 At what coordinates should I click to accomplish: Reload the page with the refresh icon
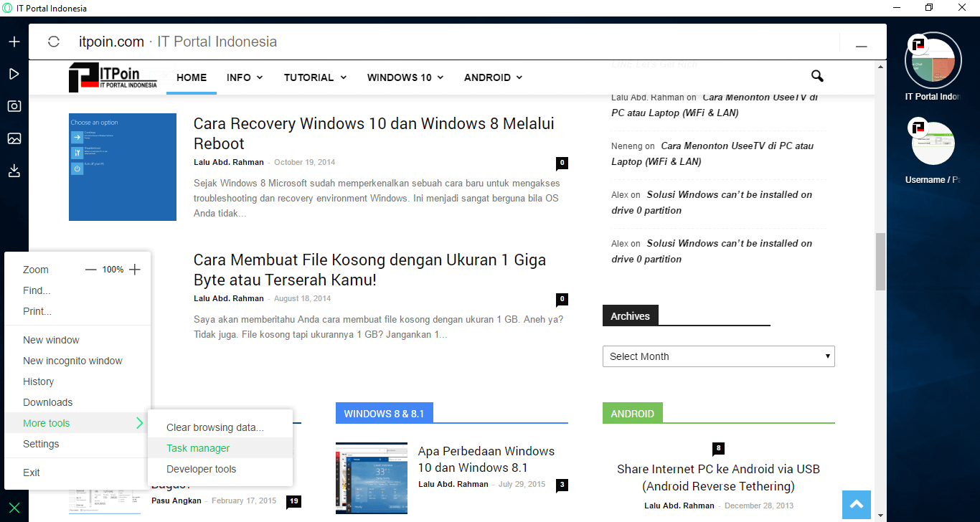[x=54, y=42]
